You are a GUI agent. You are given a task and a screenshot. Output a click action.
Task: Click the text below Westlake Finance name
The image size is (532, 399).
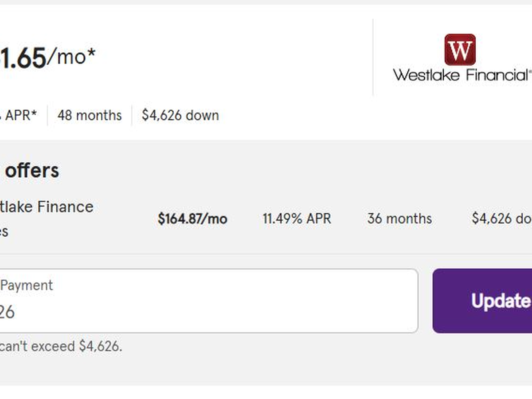coord(4,232)
